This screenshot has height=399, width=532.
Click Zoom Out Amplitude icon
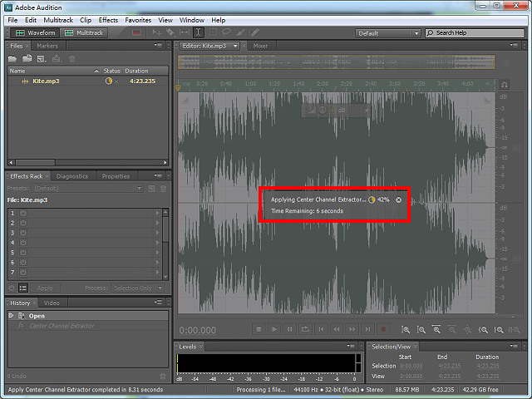pyautogui.click(x=421, y=329)
